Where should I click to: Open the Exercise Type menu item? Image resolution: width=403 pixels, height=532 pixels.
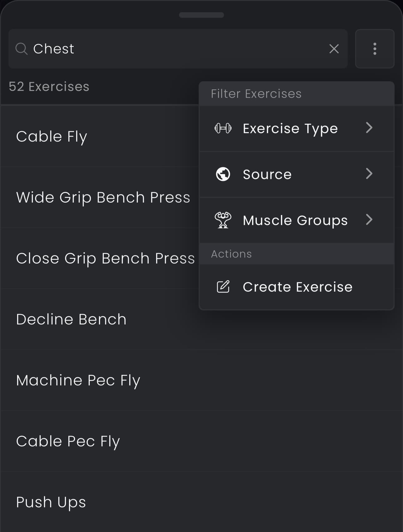coord(290,128)
